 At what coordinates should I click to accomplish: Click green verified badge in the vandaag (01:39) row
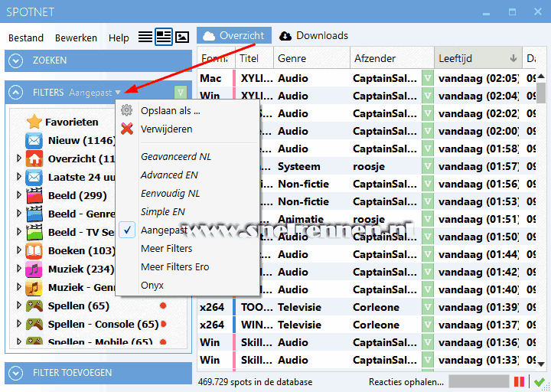(428, 307)
